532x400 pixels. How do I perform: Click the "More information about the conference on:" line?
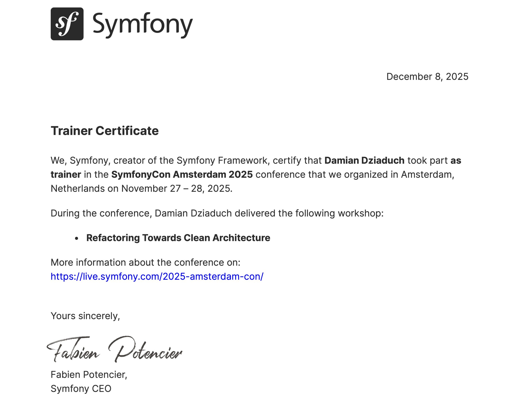tap(145, 262)
